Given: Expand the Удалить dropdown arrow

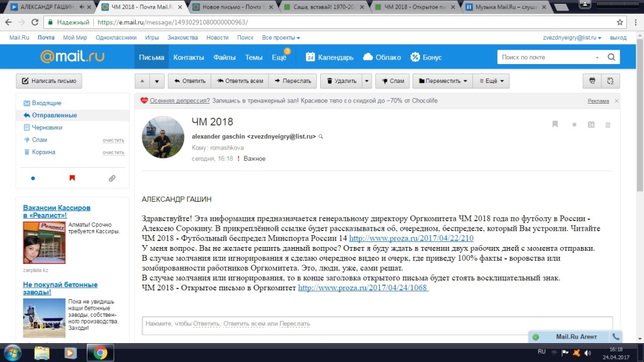Looking at the screenshot, I should tap(367, 81).
